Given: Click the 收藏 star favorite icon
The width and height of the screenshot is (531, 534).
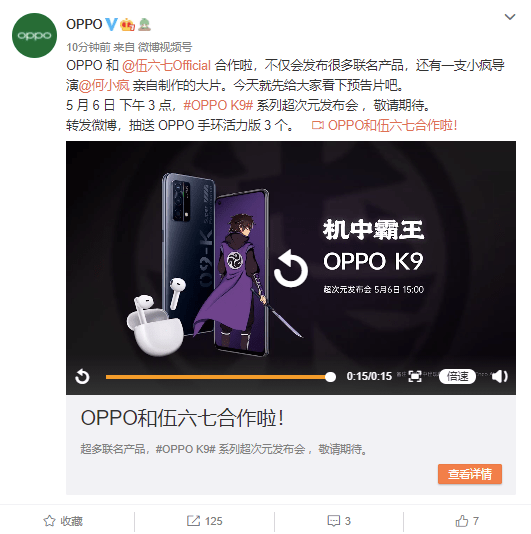Looking at the screenshot, I should coord(49,521).
